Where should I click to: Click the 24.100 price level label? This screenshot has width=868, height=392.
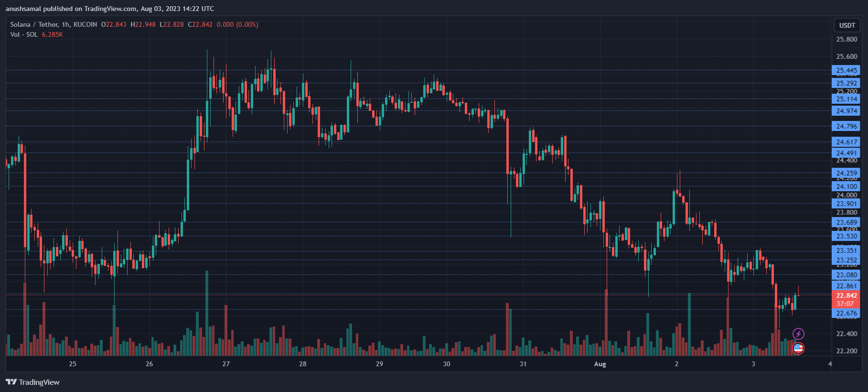point(846,186)
